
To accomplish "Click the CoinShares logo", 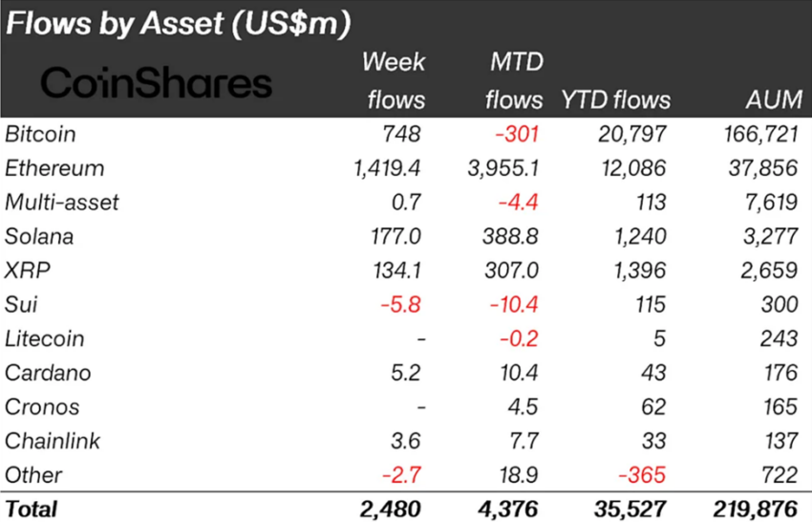I will pos(157,83).
